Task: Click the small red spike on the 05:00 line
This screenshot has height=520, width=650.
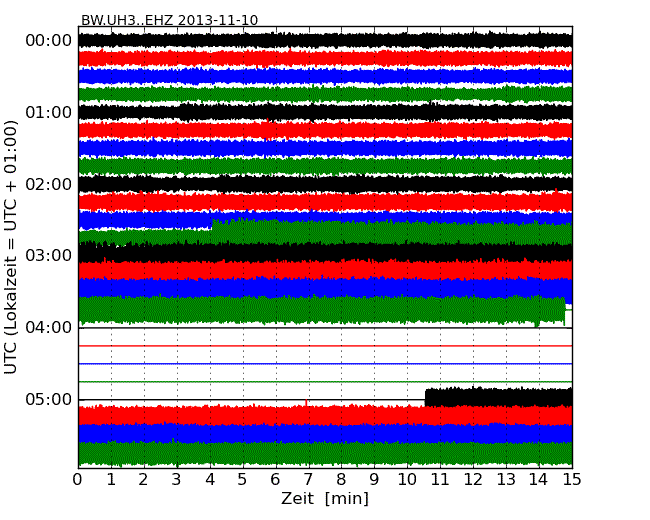Action: coord(306,402)
